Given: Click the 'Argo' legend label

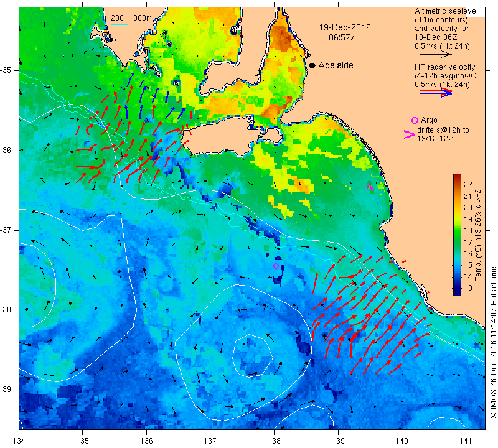Looking at the screenshot, I should point(429,120).
